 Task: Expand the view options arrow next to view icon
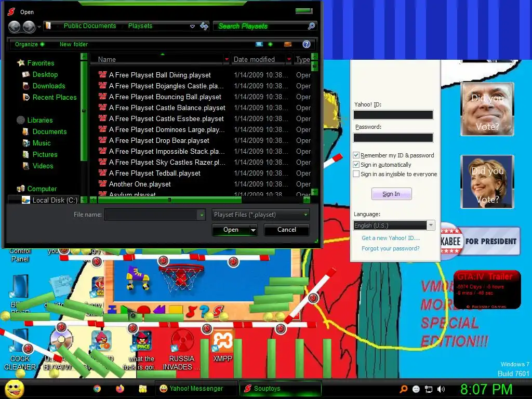click(x=270, y=44)
